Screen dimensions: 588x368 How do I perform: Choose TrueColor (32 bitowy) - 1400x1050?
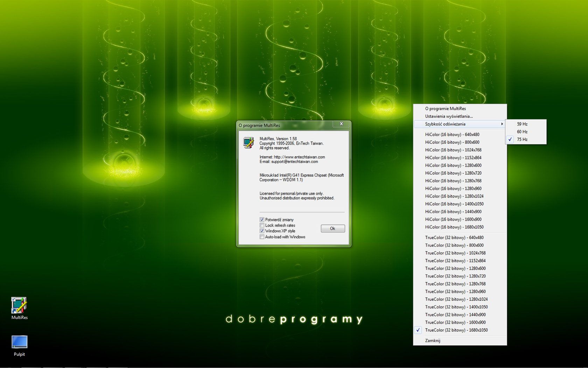pos(460,307)
